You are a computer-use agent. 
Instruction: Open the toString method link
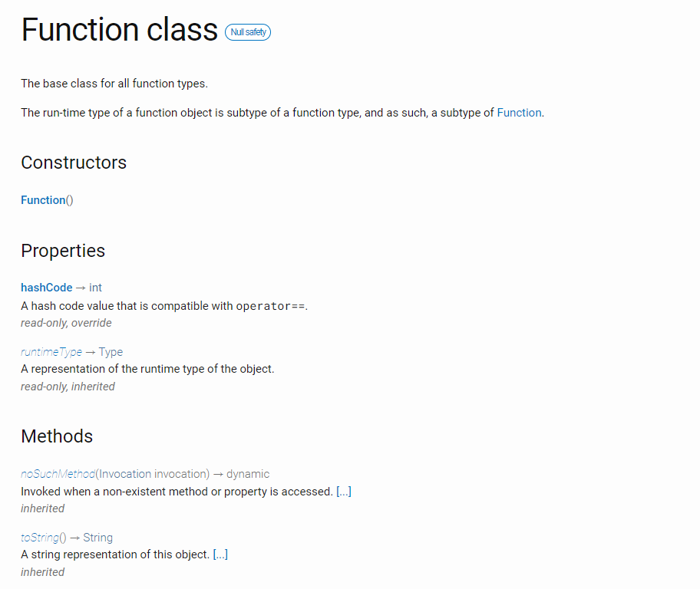coord(40,538)
